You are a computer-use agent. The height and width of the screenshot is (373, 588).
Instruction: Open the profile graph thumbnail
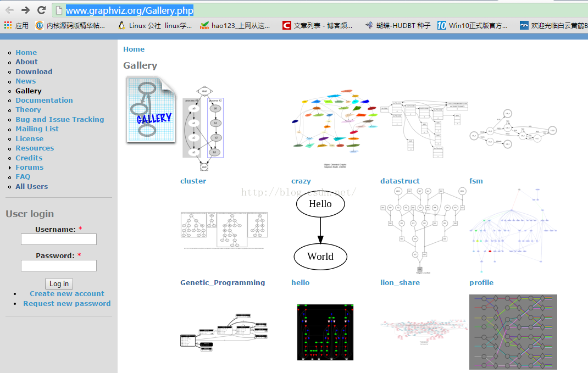(x=513, y=230)
